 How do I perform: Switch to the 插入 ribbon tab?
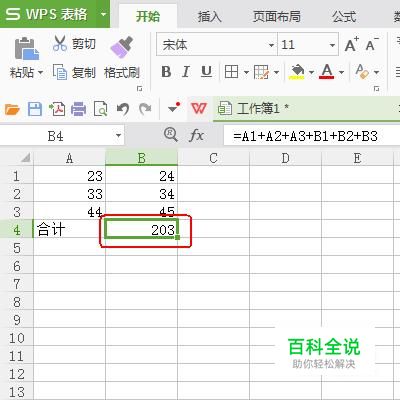click(210, 16)
